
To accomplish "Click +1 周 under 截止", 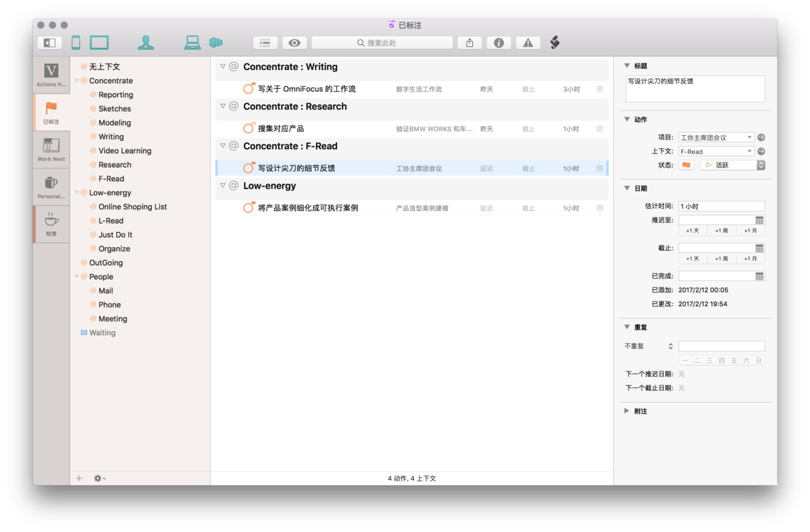I will click(722, 258).
